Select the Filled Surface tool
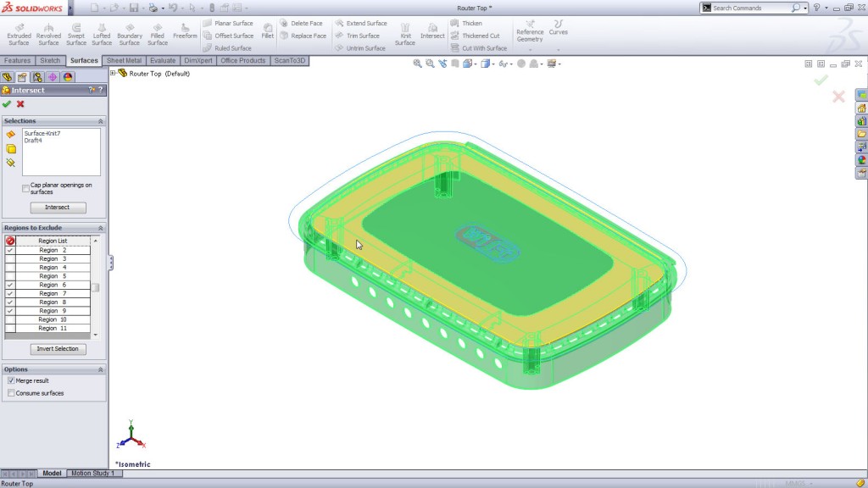Image resolution: width=868 pixels, height=488 pixels. (x=157, y=34)
